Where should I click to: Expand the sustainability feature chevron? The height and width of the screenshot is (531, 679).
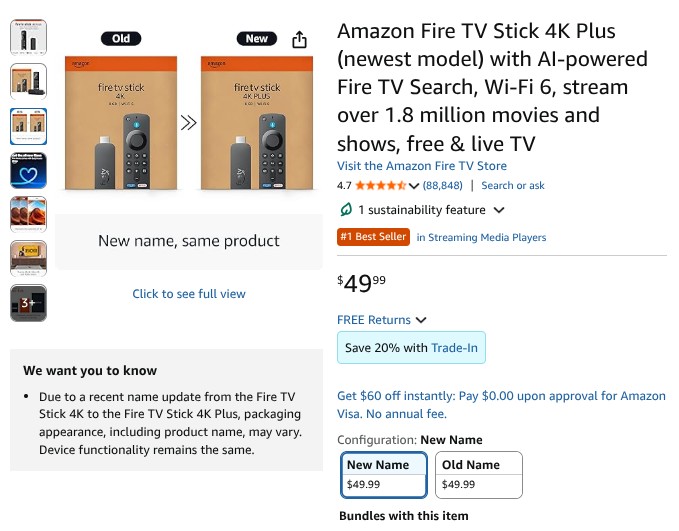pos(499,210)
